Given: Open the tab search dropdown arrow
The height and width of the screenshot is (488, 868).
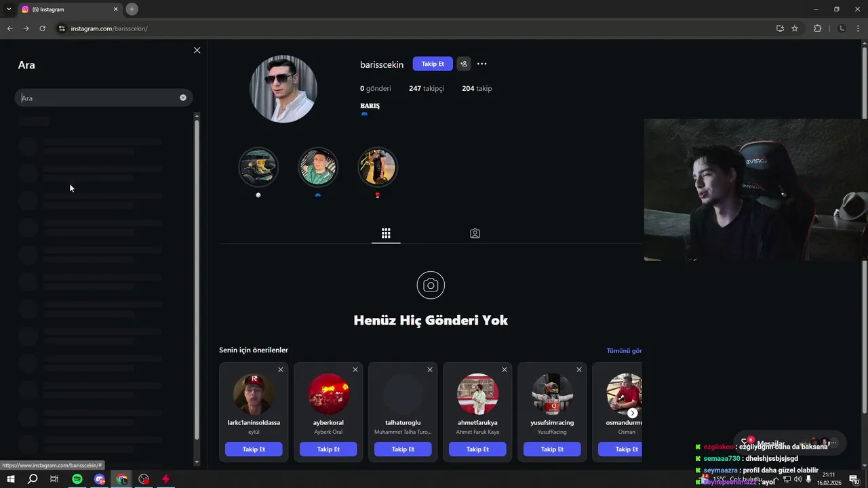Looking at the screenshot, I should 9,9.
